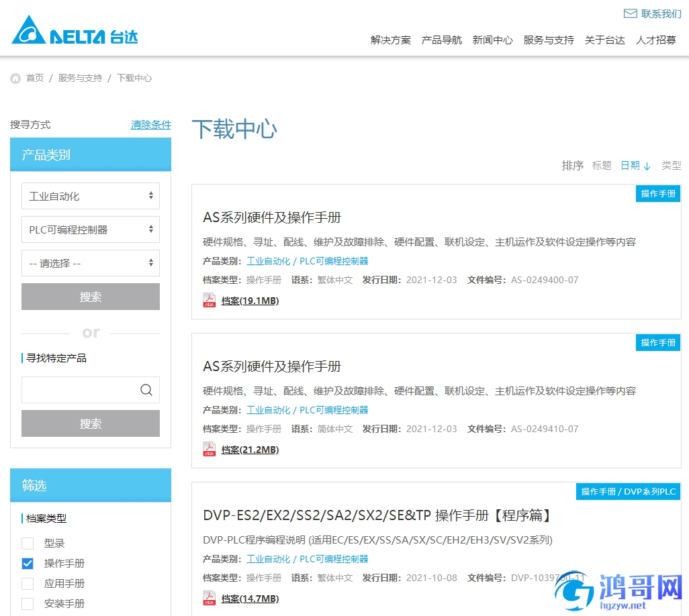
Task: Click the PDF icon for the 21.2MB file
Action: pos(209,449)
